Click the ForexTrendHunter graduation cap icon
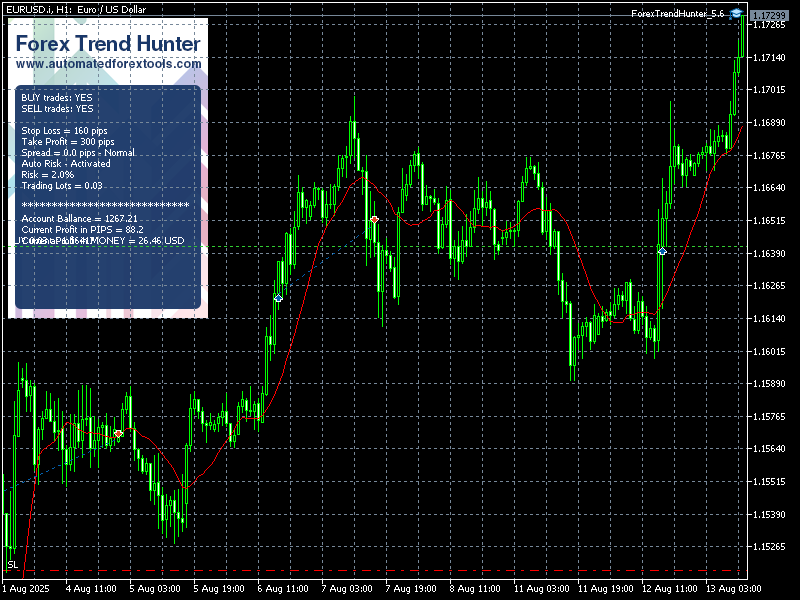The height and width of the screenshot is (600, 800). click(736, 14)
